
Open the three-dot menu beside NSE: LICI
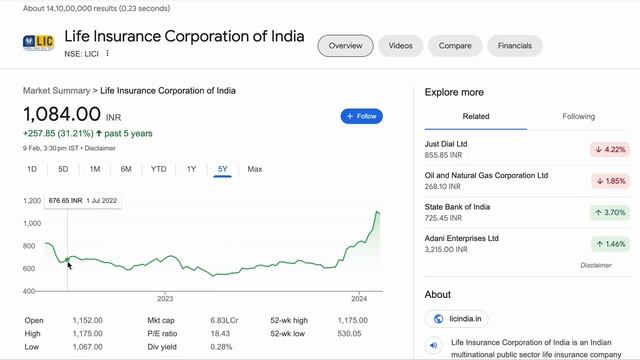tap(107, 53)
